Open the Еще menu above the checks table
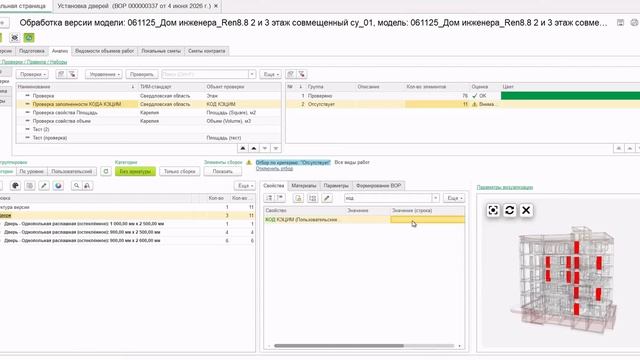Viewport: 640px width, 360px height. [x=271, y=74]
